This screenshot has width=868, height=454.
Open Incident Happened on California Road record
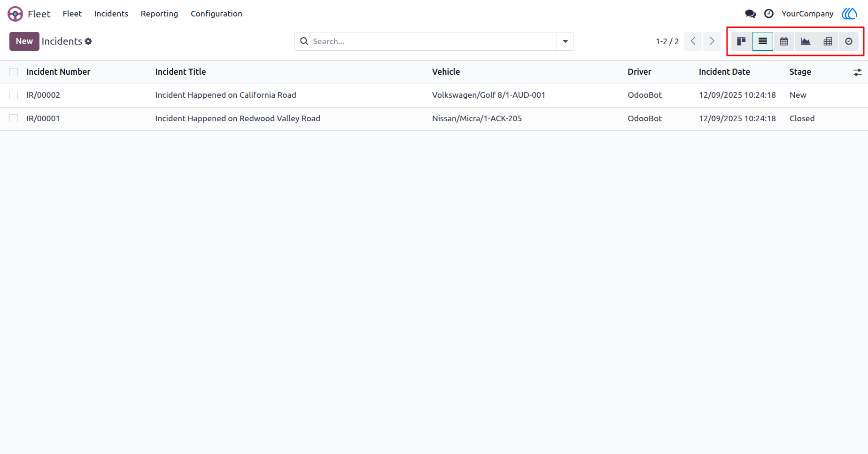click(226, 95)
